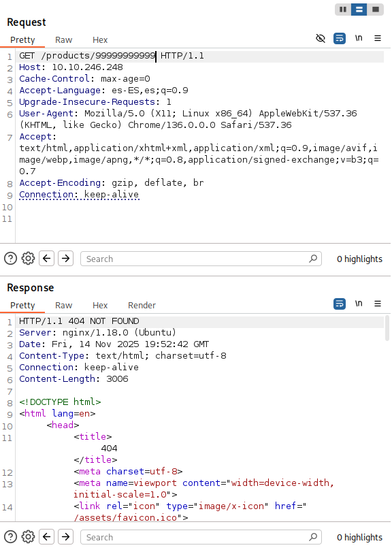Open Raw tab in Request panel
392x552 pixels.
[x=64, y=39]
